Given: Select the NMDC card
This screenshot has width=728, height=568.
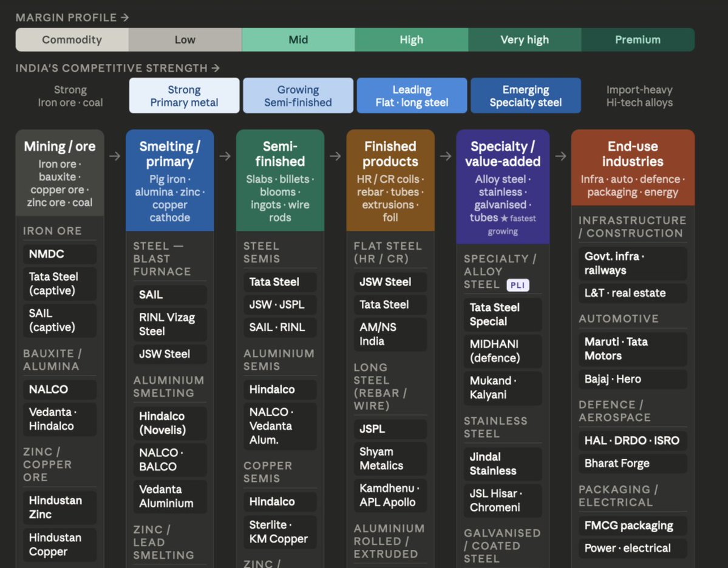Looking at the screenshot, I should 60,254.
